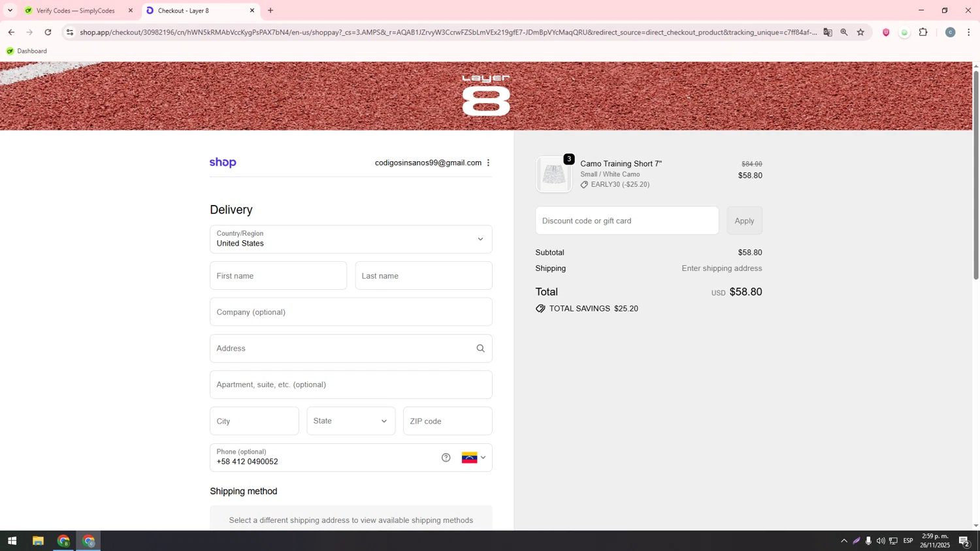The width and height of the screenshot is (980, 551).
Task: Click the Small / White Camo variant text
Action: (x=610, y=174)
